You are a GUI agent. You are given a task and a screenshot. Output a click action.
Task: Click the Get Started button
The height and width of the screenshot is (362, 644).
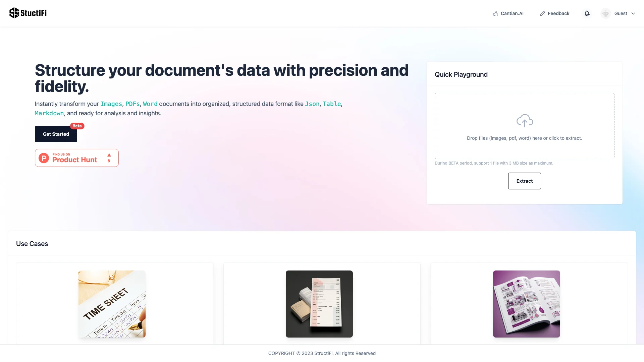pyautogui.click(x=56, y=134)
